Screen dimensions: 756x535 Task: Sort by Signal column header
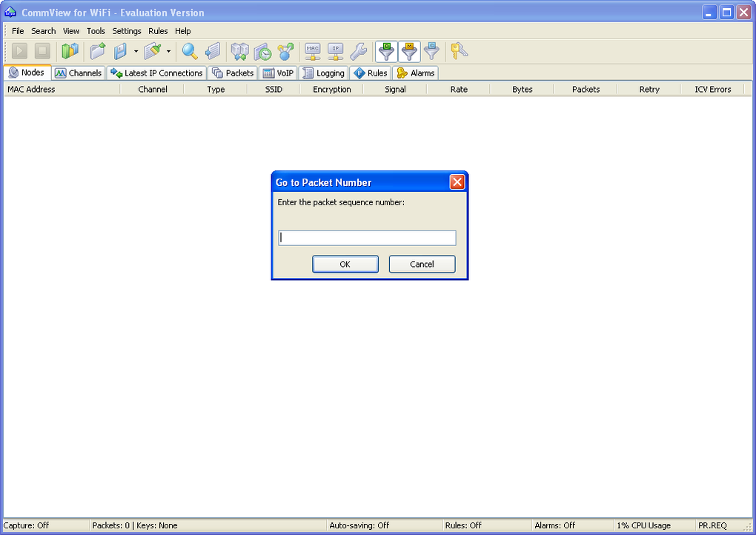tap(395, 89)
